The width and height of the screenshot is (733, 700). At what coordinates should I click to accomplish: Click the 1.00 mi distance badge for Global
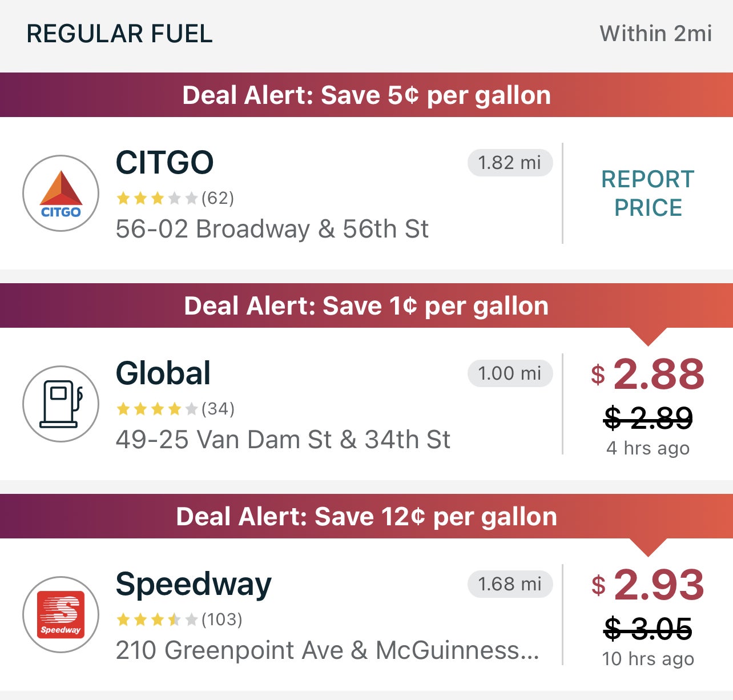click(510, 373)
